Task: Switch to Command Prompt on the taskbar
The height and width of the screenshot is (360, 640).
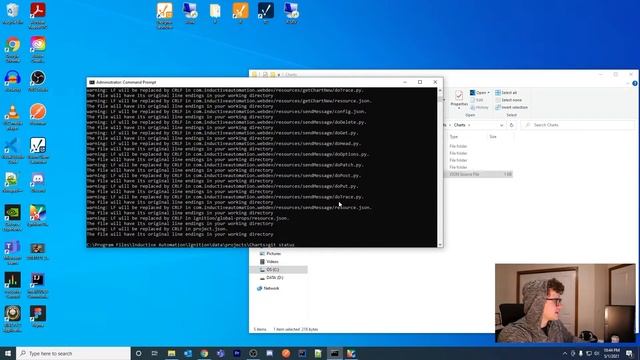Action: 335,353
